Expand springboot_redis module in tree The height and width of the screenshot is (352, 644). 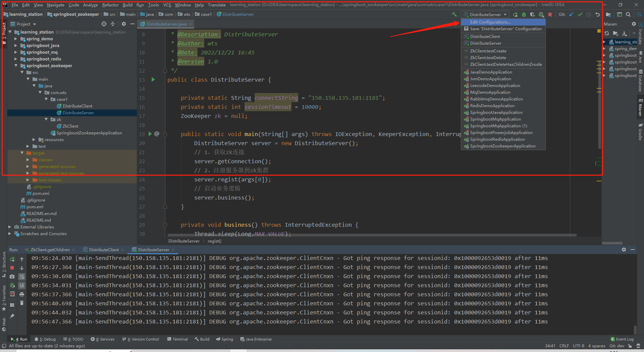pyautogui.click(x=16, y=59)
